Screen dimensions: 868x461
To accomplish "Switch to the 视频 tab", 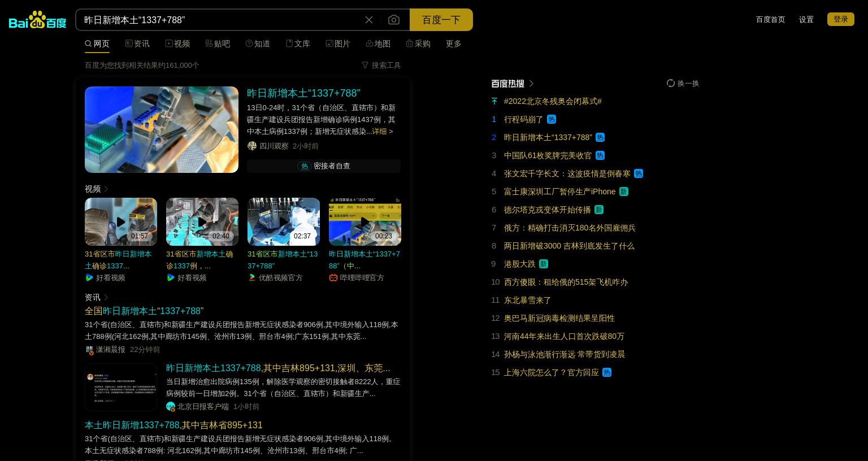I will pyautogui.click(x=177, y=44).
